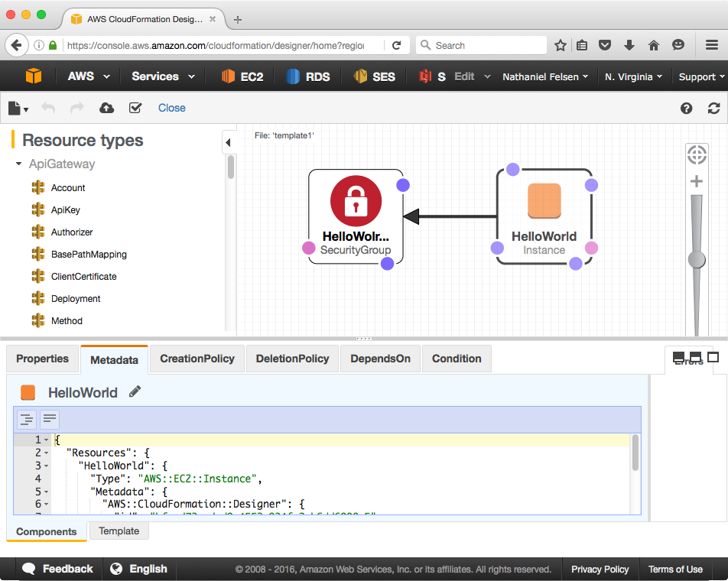Select the split pane layout icon
This screenshot has width=728, height=581.
696,357
